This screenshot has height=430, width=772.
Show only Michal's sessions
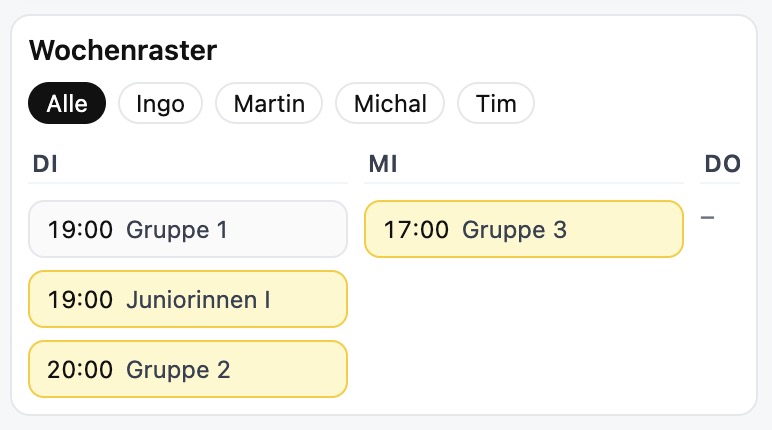(389, 103)
